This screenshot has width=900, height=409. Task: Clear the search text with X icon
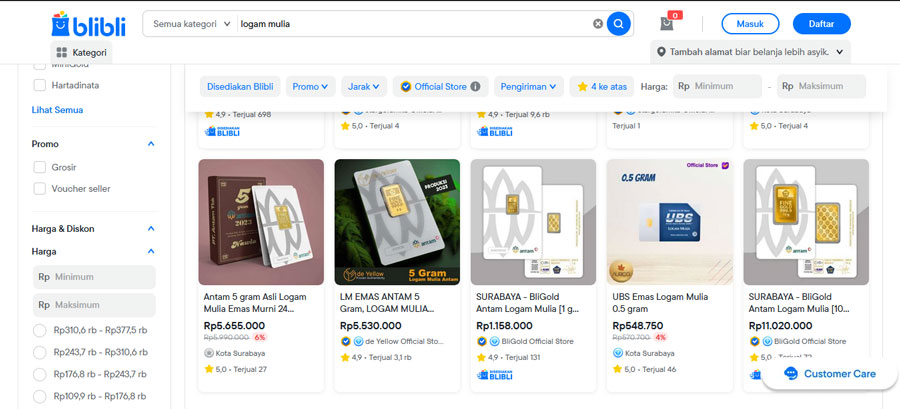598,24
